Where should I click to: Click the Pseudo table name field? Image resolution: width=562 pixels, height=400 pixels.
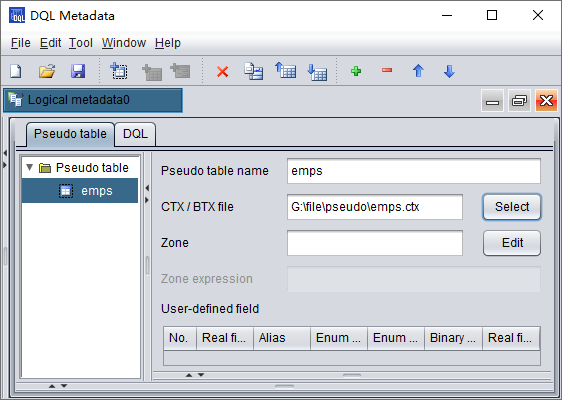[x=414, y=171]
